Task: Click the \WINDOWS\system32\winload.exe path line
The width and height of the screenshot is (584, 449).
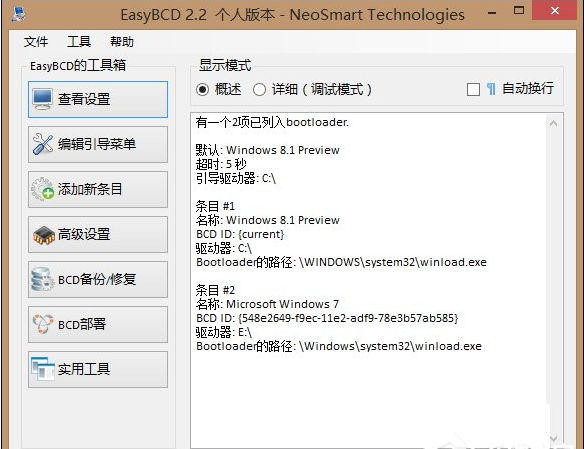Action: pos(342,262)
